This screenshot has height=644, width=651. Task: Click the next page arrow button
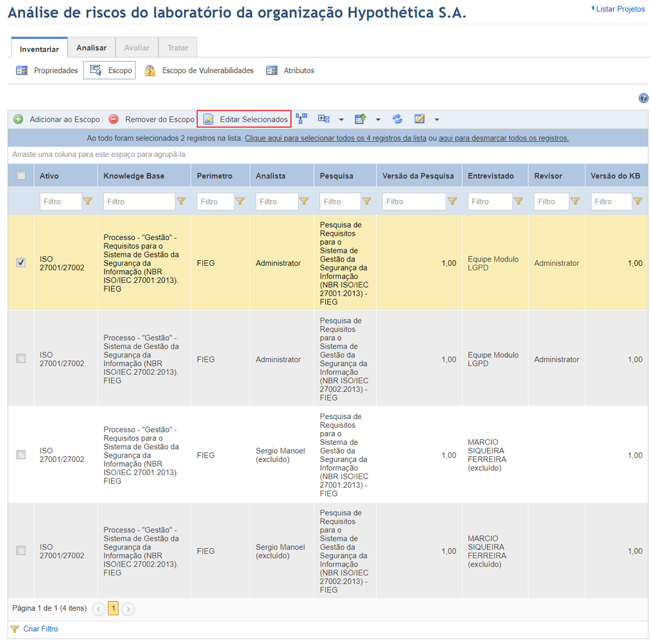(129, 609)
